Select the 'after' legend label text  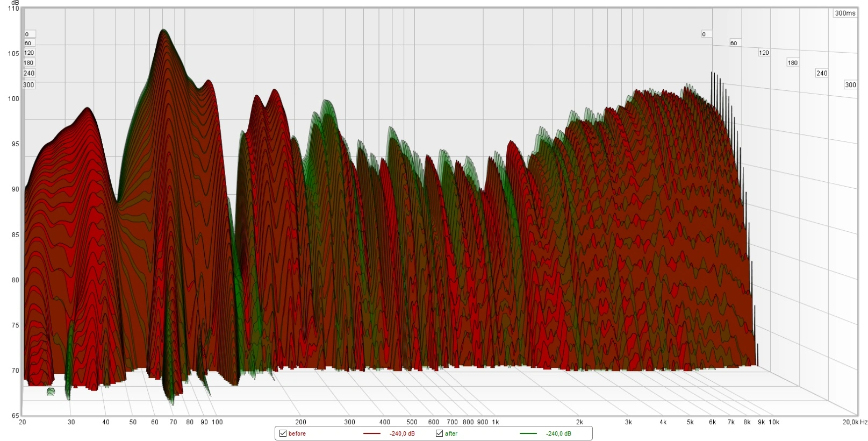click(x=451, y=433)
